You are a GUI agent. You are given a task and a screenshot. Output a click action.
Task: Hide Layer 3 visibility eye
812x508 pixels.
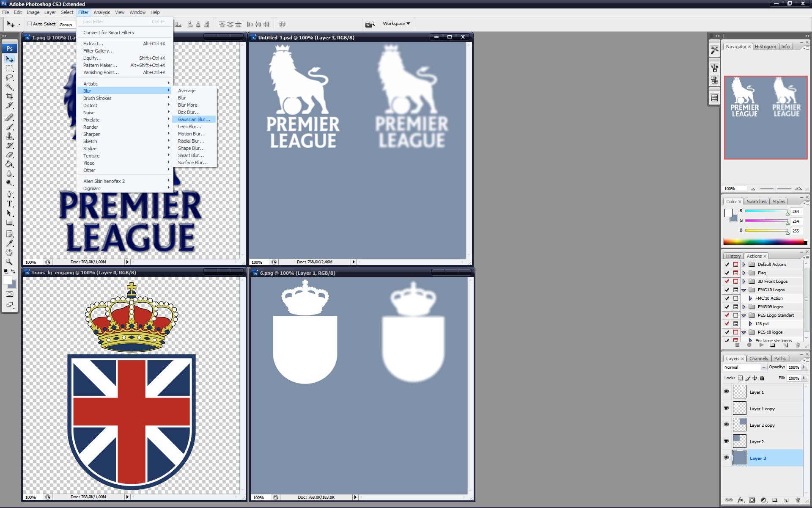(x=727, y=458)
